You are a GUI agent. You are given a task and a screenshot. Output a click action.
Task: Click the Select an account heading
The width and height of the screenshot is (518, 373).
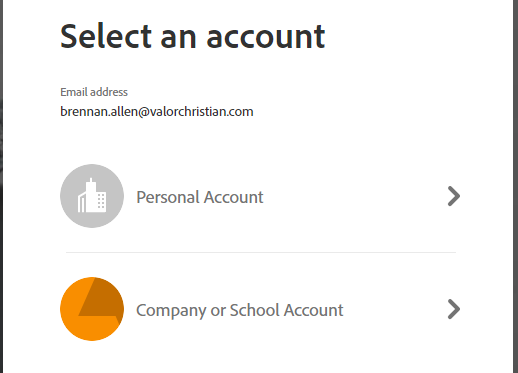coord(193,37)
